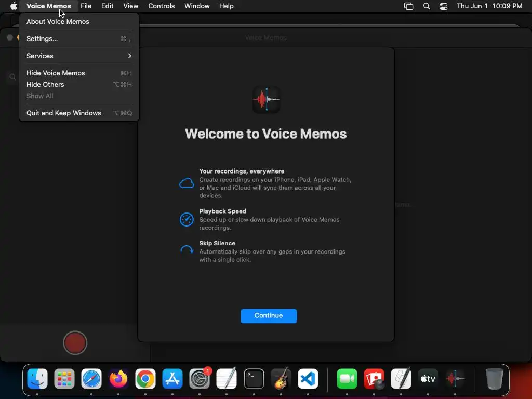Open Terminal from the Dock
The width and height of the screenshot is (532, 399).
coord(254,378)
